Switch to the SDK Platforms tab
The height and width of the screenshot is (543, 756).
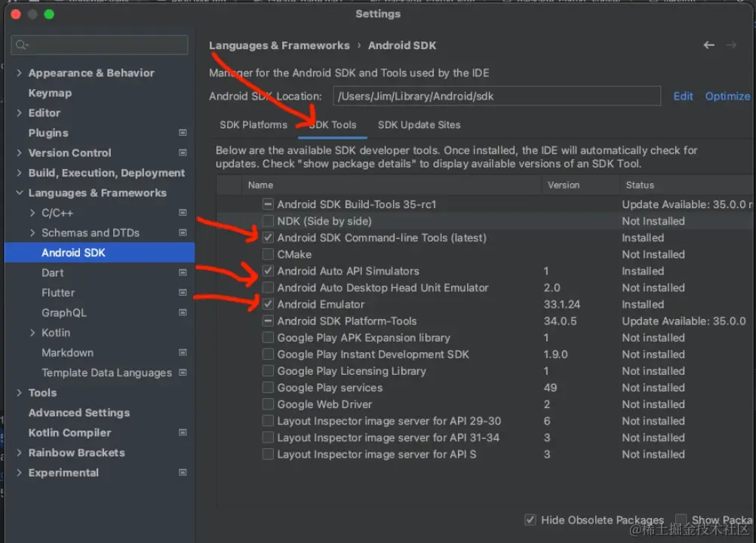254,125
